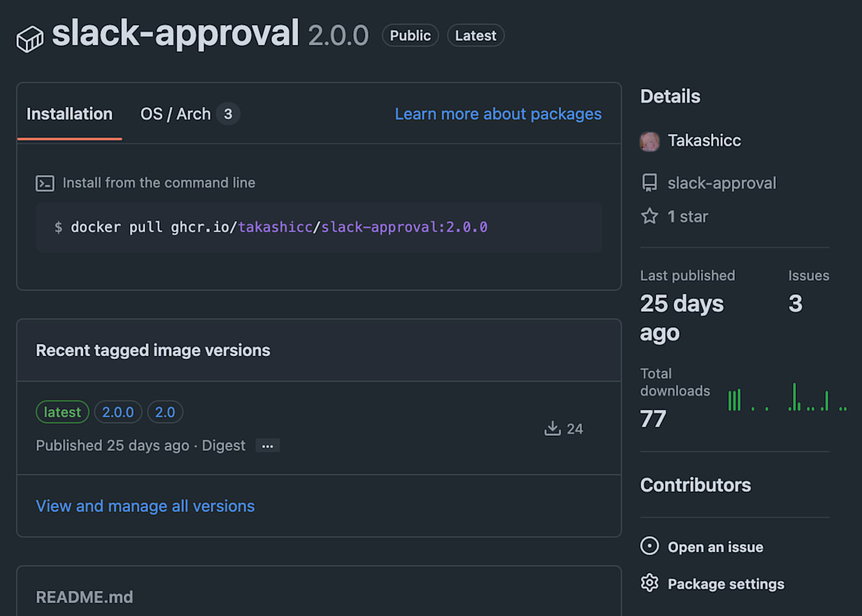Click the terminal icon next to Install from command line
Image resolution: width=862 pixels, height=616 pixels.
tap(45, 183)
